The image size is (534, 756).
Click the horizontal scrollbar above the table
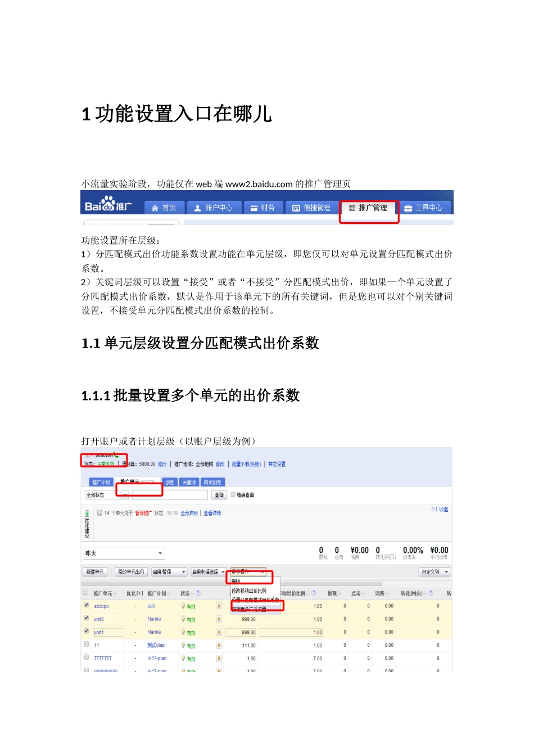click(232, 584)
